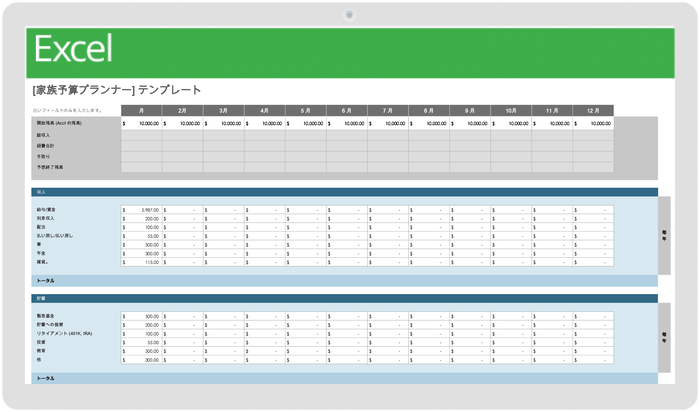Select the 4月 column header
Viewport: 700px width, 412px height.
point(265,111)
